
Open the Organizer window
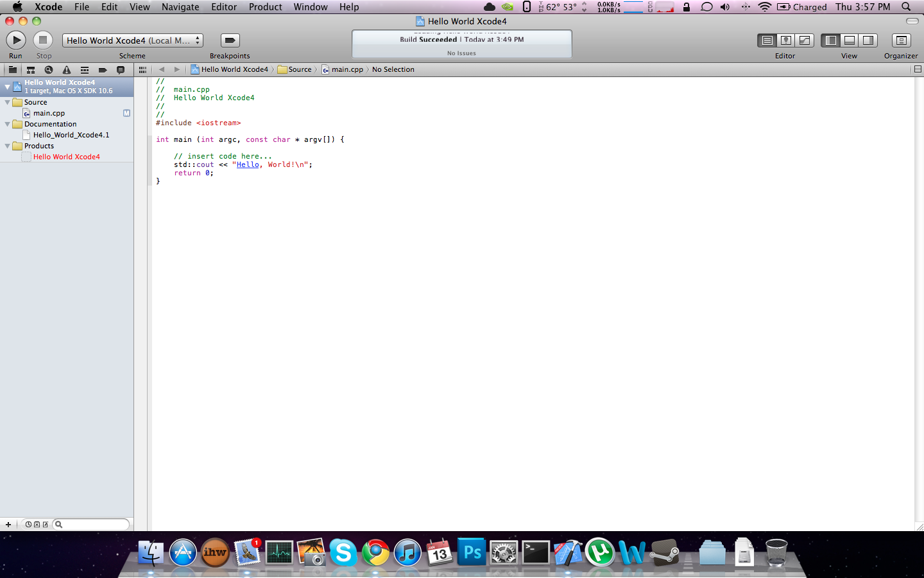901,40
